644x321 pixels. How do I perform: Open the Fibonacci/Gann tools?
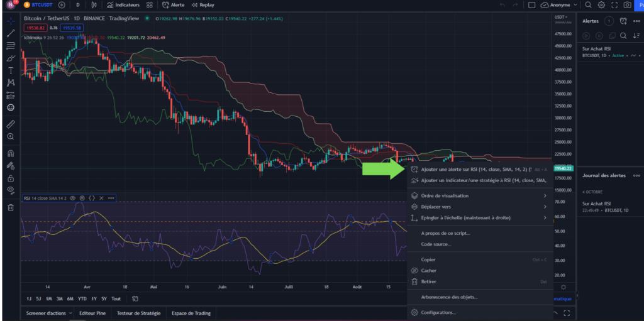coord(11,46)
